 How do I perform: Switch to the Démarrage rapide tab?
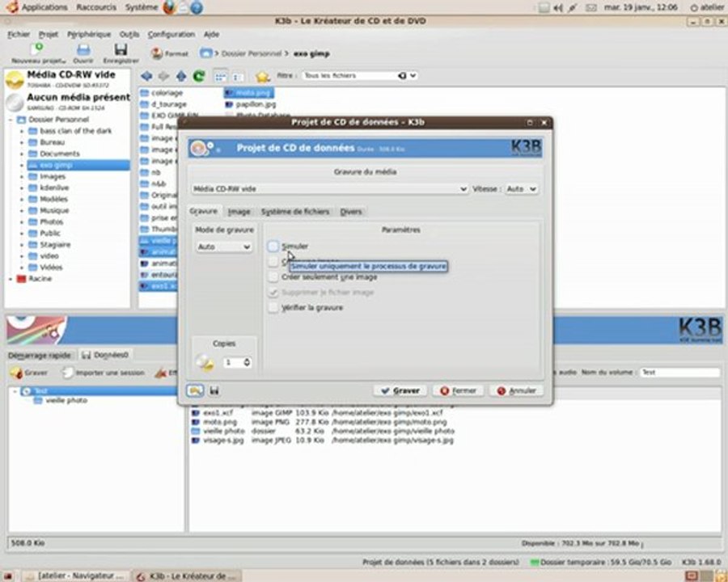[x=40, y=356]
